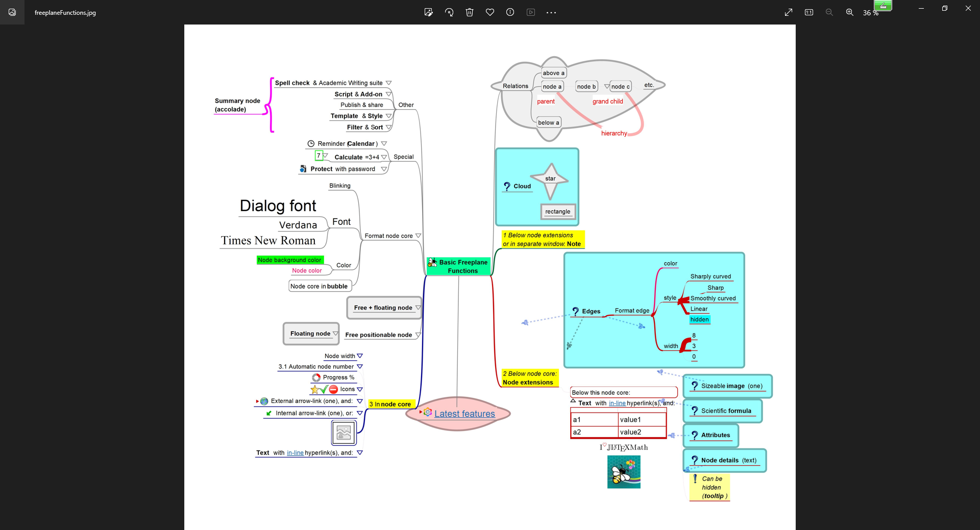Click the freeplaneFunctions.jpg file name
The image size is (980, 530).
click(65, 13)
